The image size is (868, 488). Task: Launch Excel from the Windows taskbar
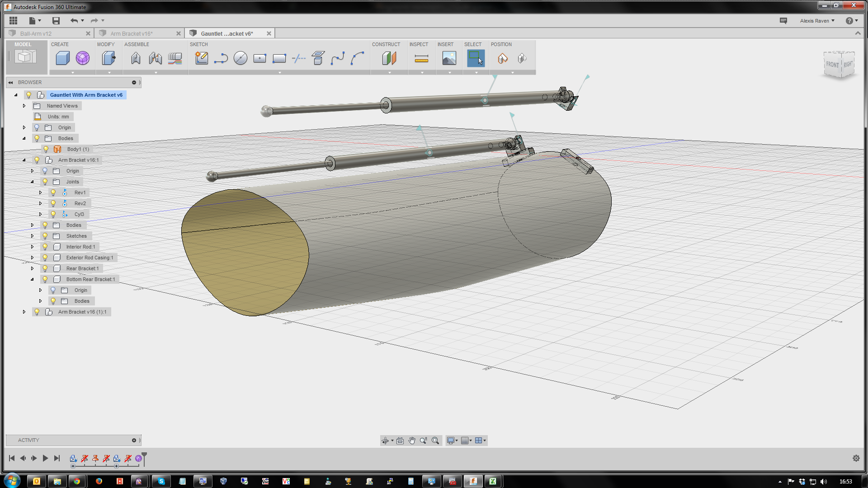[x=494, y=481]
